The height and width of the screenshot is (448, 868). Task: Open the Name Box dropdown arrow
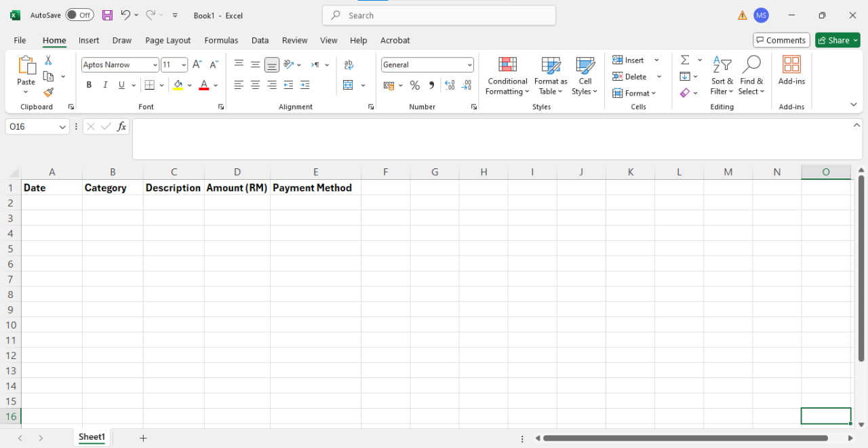62,127
